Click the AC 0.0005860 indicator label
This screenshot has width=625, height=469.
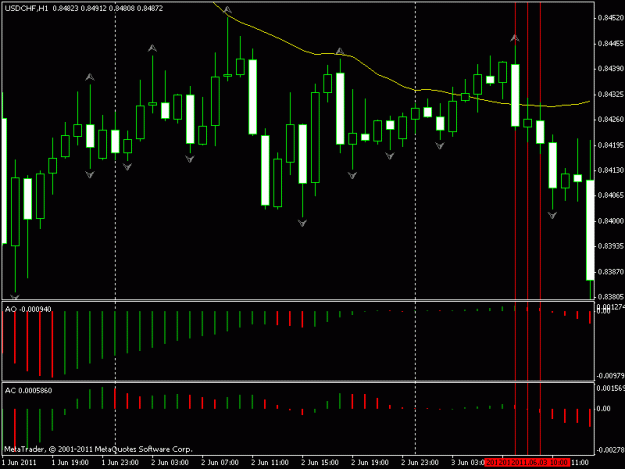pos(28,391)
